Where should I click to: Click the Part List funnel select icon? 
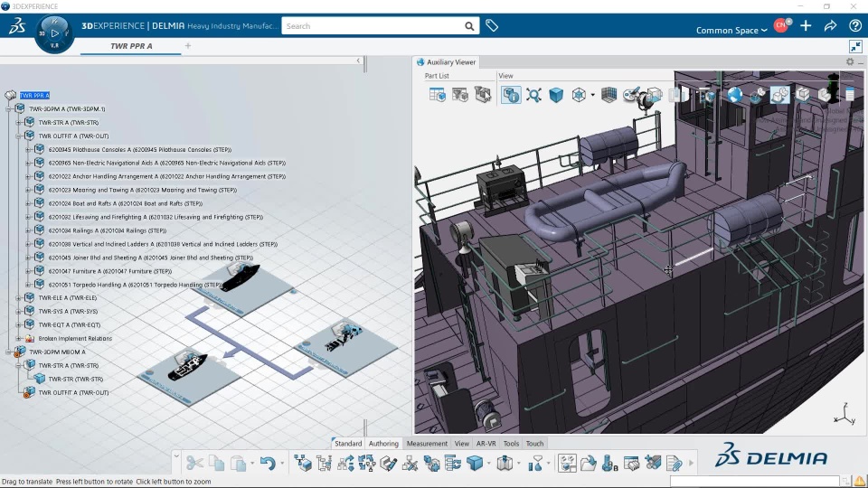coord(483,95)
